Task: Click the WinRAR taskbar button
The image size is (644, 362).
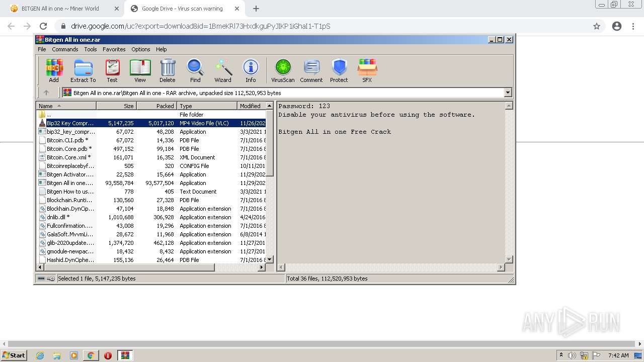Action: pyautogui.click(x=125, y=355)
